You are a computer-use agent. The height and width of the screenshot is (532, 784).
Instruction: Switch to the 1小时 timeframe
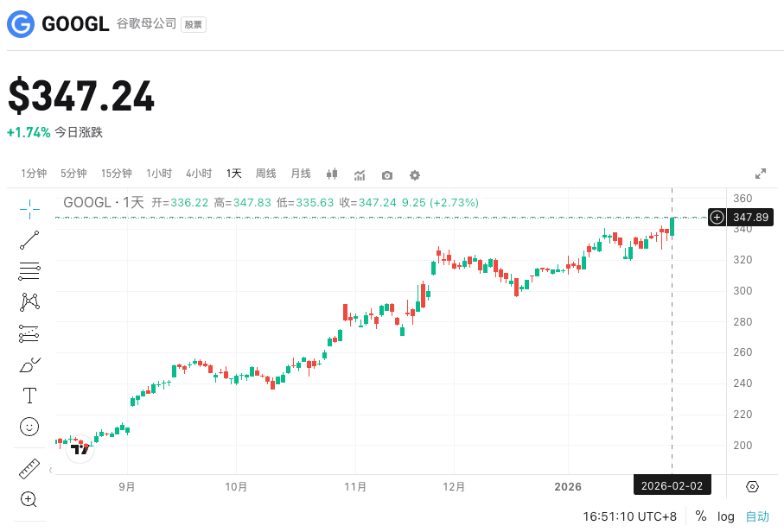[159, 174]
